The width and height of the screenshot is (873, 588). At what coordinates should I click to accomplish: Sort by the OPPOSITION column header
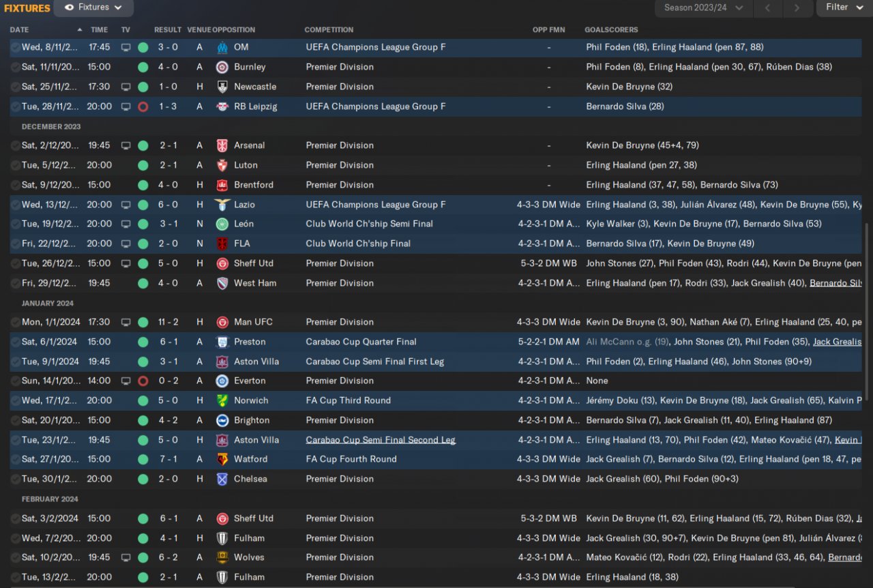(x=234, y=30)
